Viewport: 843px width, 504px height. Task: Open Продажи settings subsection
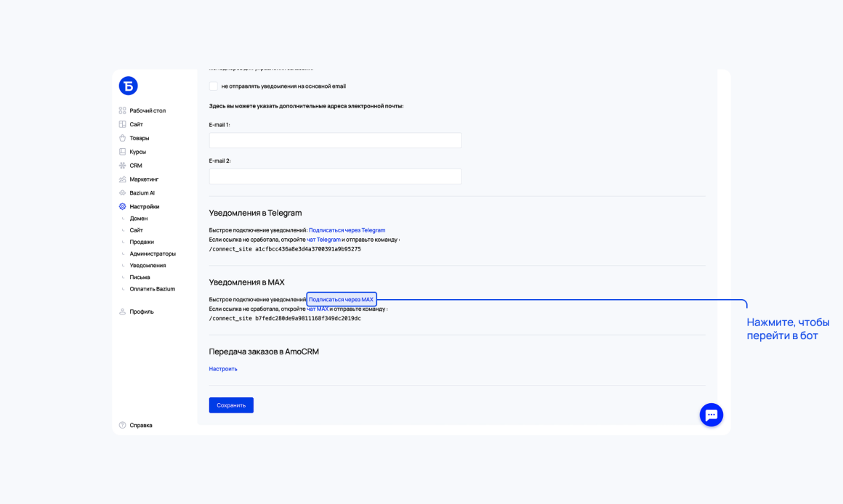(142, 242)
